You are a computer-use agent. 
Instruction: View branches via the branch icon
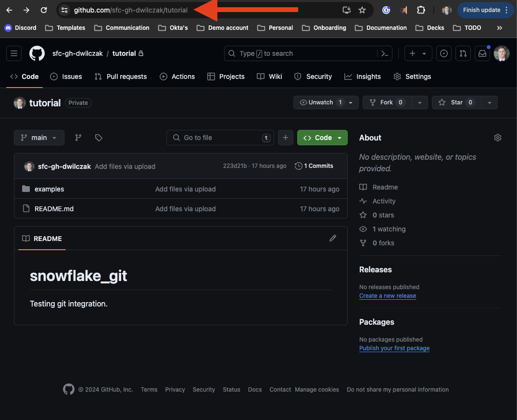[x=78, y=138]
